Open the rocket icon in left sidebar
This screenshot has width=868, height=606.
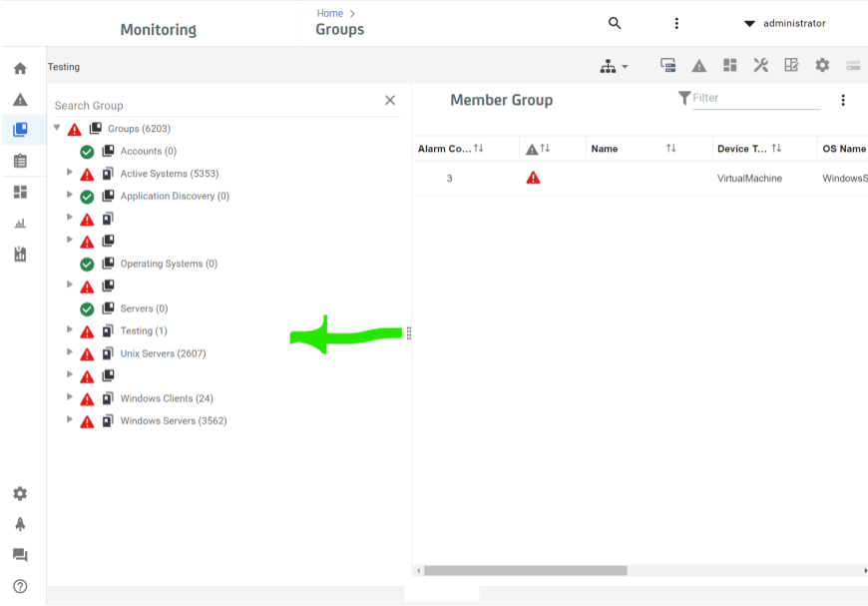20,524
